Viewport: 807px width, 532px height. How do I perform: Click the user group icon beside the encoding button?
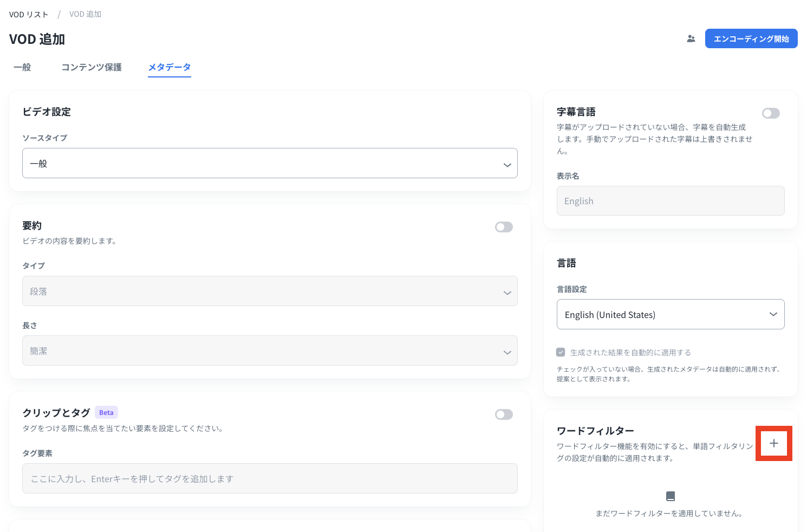pyautogui.click(x=691, y=39)
